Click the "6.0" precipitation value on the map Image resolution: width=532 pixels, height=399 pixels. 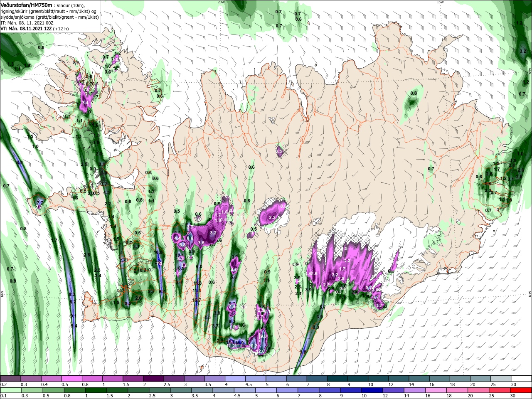click(199, 266)
